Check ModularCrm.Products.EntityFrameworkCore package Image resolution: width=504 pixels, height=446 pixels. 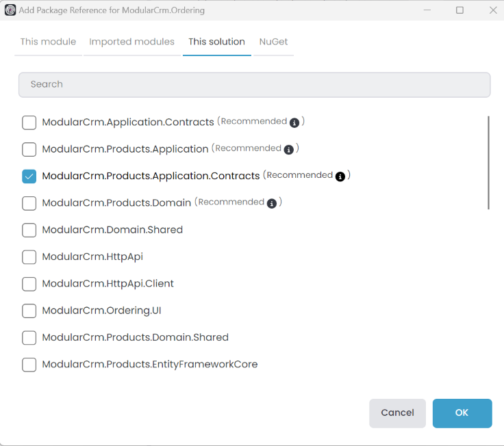point(29,365)
